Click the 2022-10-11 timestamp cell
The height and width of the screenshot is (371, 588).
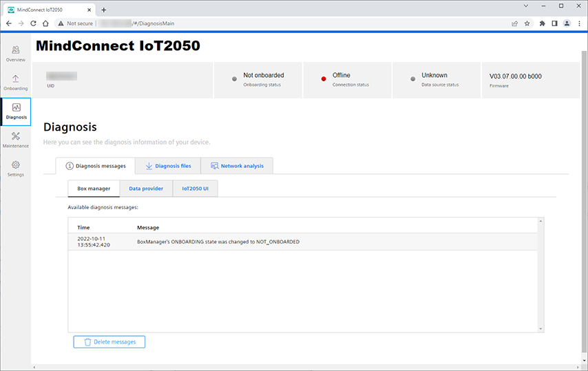(x=94, y=242)
